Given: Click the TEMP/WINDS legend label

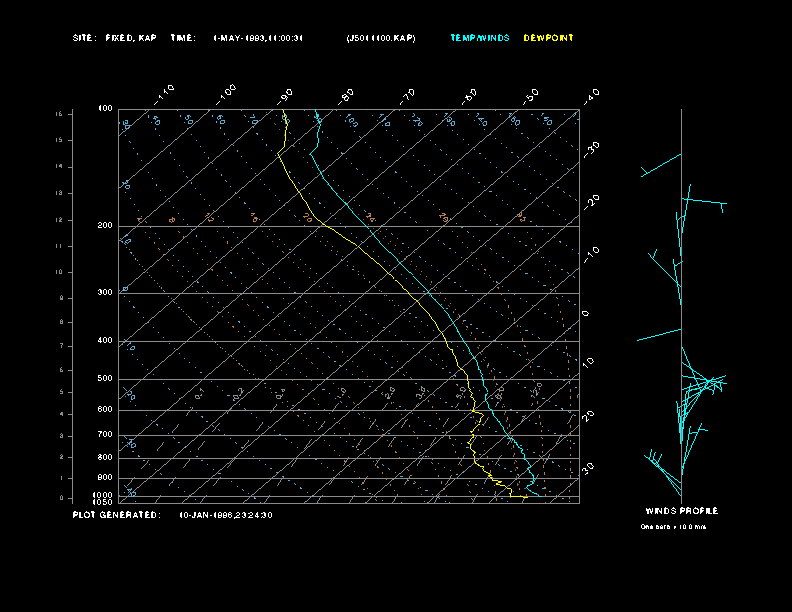Looking at the screenshot, I should pyautogui.click(x=480, y=38).
